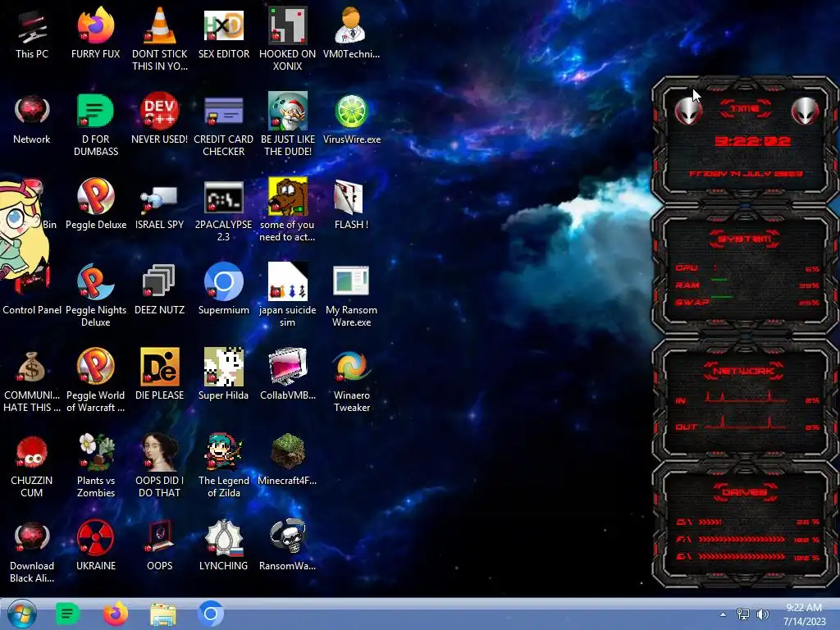Image resolution: width=840 pixels, height=630 pixels.
Task: Open the green notes app in taskbar
Action: click(67, 614)
